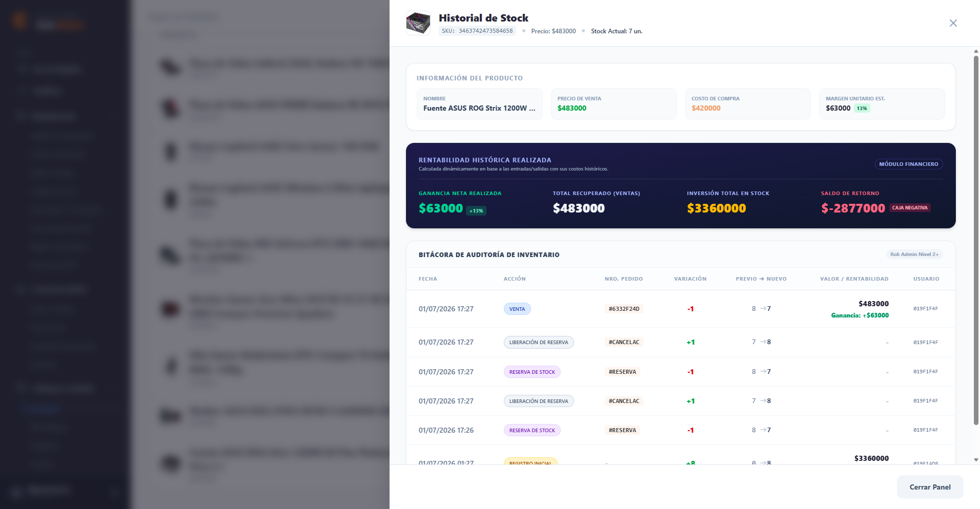Click the MÓDULO FINANCIERO badge
This screenshot has height=509, width=980.
click(x=908, y=164)
